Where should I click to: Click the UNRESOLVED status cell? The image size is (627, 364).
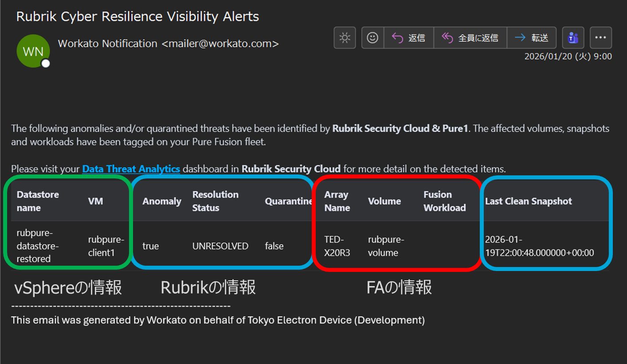220,246
